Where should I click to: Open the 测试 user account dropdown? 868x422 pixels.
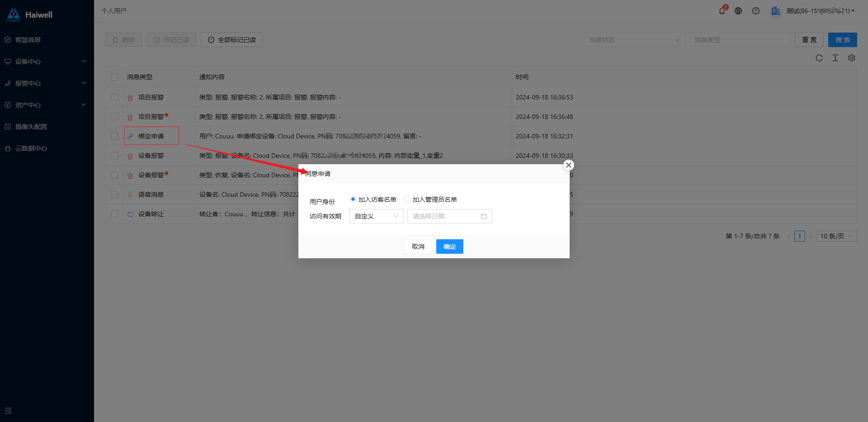coord(821,11)
